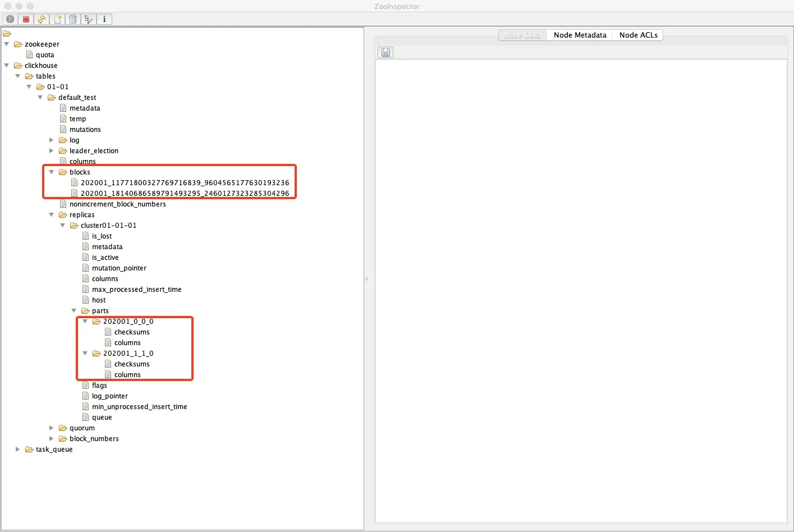Refresh the node tree with the arrows icon
This screenshot has width=794, height=532.
[42, 19]
